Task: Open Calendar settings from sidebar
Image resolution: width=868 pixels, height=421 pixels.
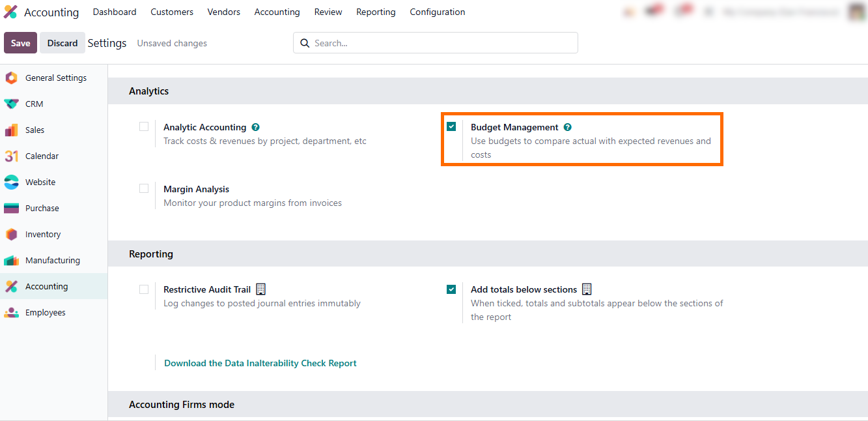Action: 42,156
